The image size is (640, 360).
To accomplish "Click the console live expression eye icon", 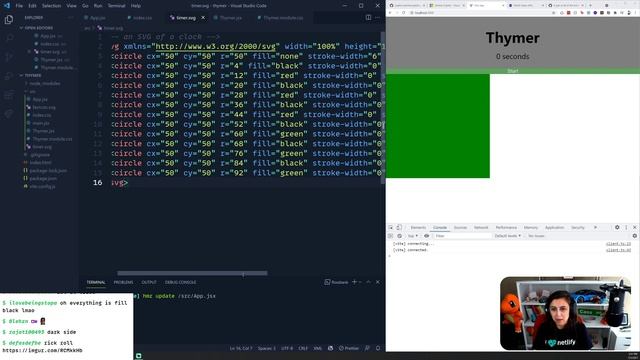I will pos(427,236).
